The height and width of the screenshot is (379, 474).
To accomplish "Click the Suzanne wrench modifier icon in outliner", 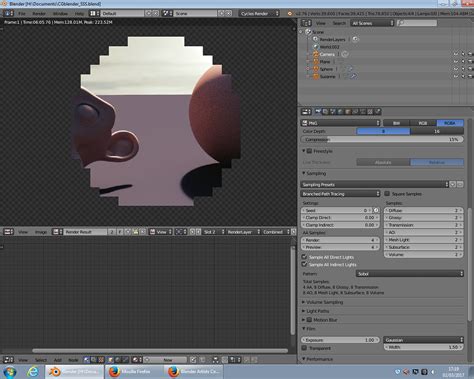I will coord(353,76).
